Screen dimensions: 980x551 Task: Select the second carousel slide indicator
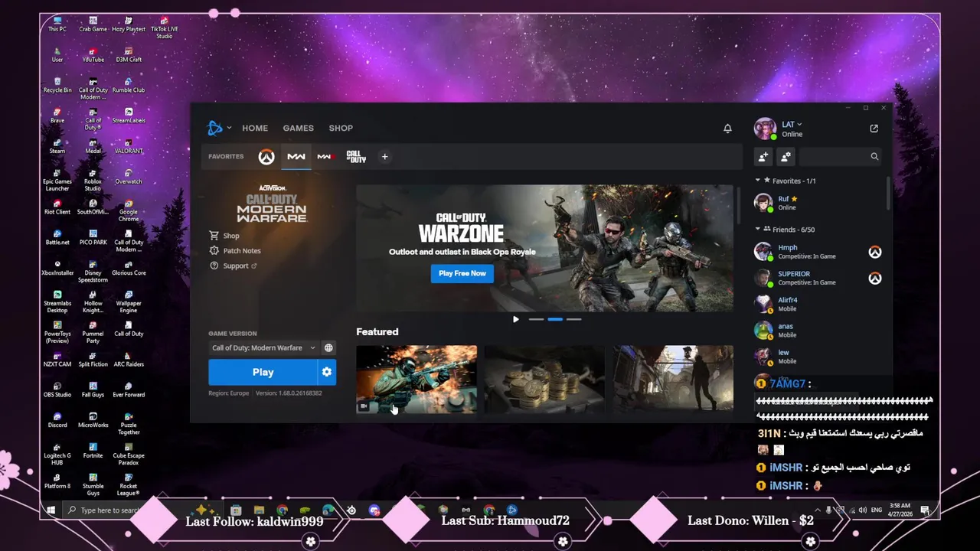pos(554,319)
